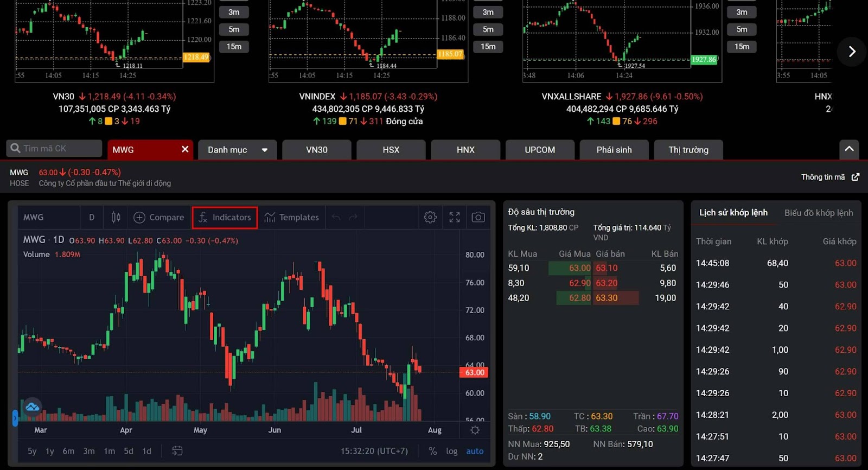Viewport: 868px width, 470px height.
Task: Open time axis settings gear
Action: tap(475, 430)
